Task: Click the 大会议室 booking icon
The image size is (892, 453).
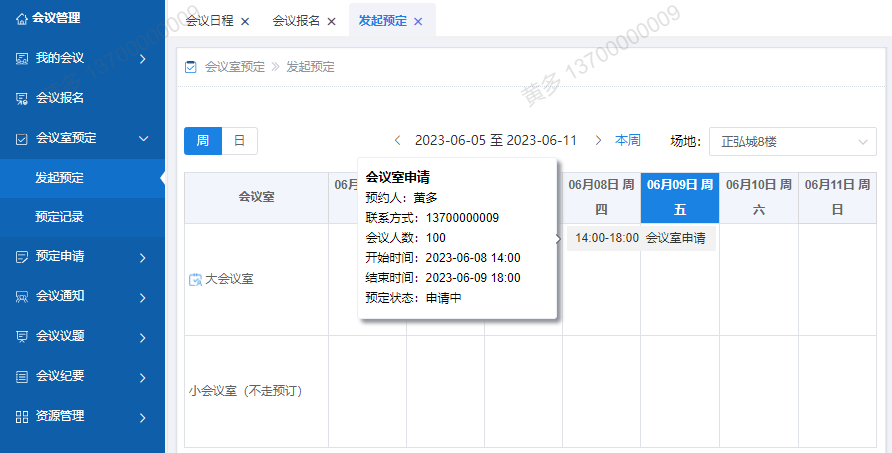Action: [195, 279]
